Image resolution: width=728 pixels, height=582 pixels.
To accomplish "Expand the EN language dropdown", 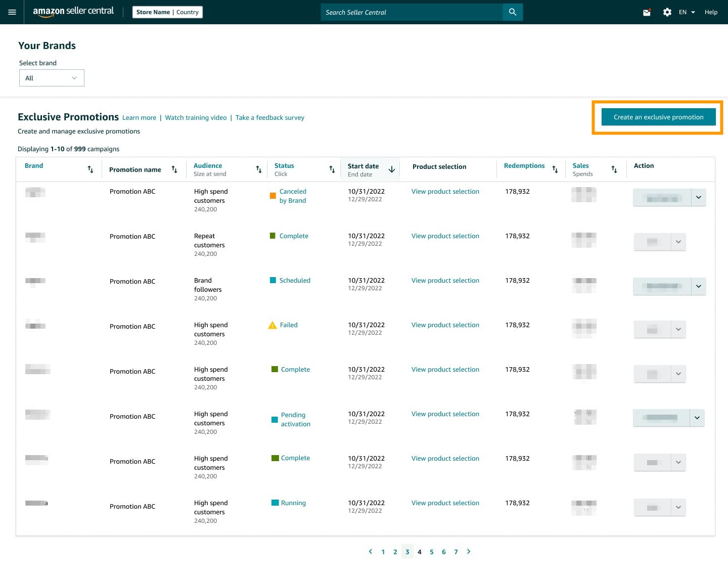I will point(687,12).
